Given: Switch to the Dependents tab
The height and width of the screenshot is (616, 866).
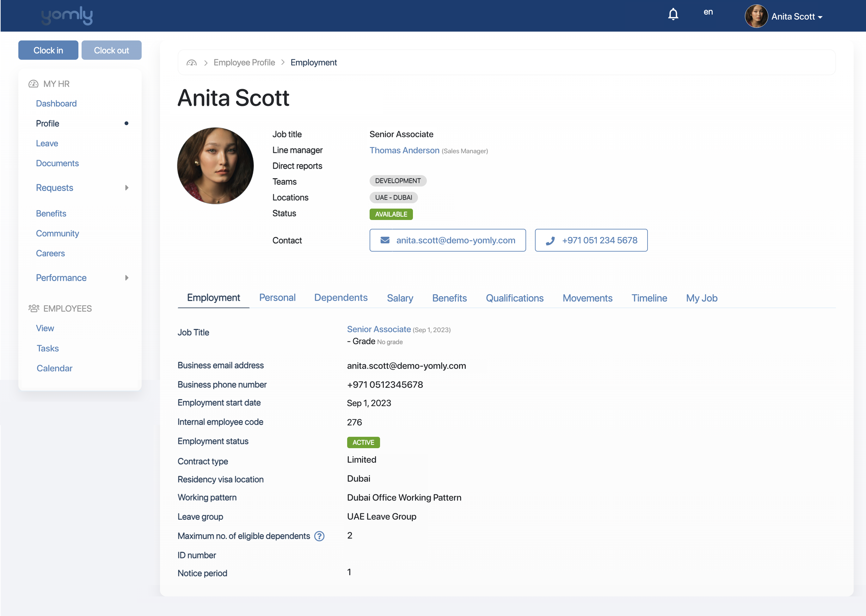Looking at the screenshot, I should (341, 298).
